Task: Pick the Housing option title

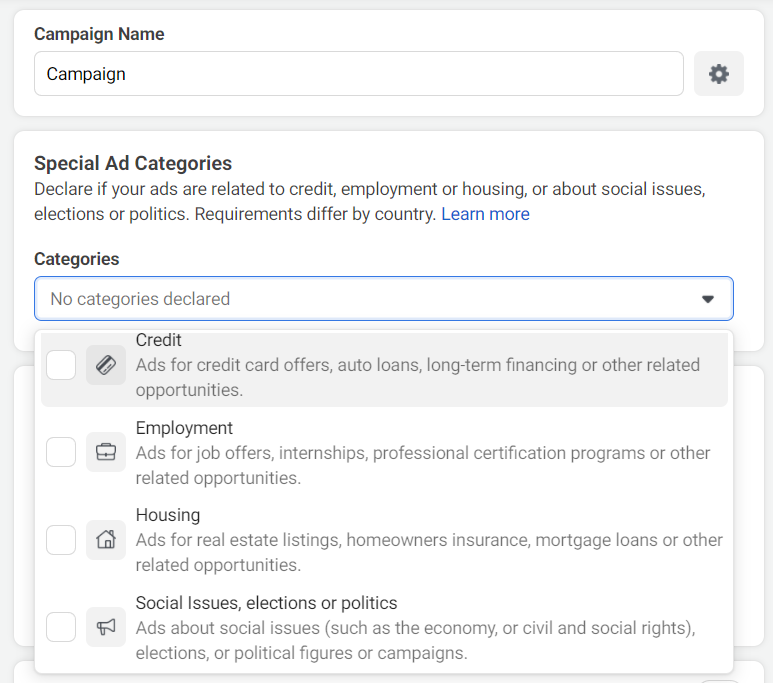Action: click(x=168, y=515)
